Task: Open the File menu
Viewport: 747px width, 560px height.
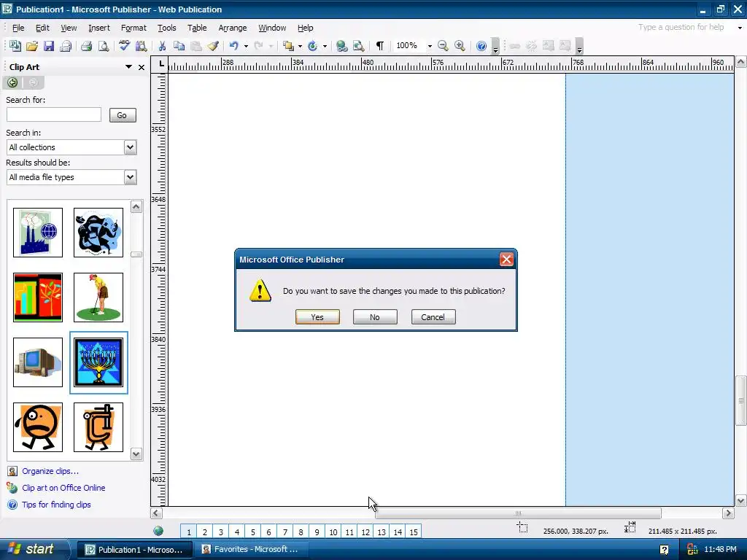Action: (x=18, y=28)
